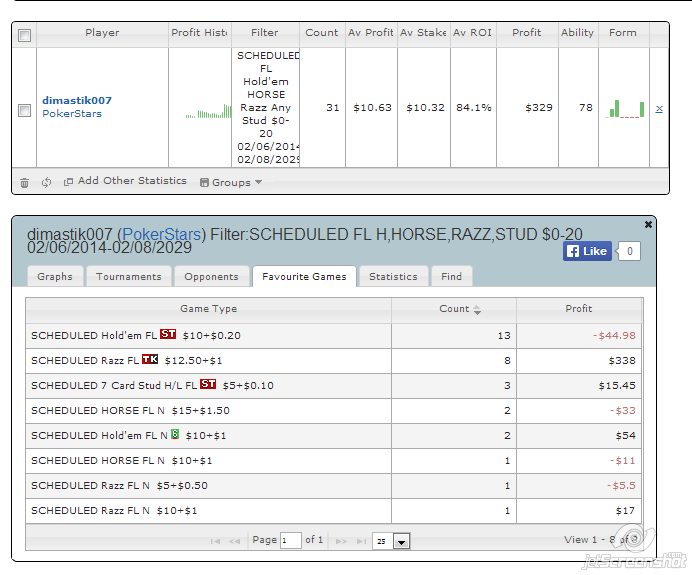Close the player details panel
Screen dimensions: 692x575
point(648,225)
